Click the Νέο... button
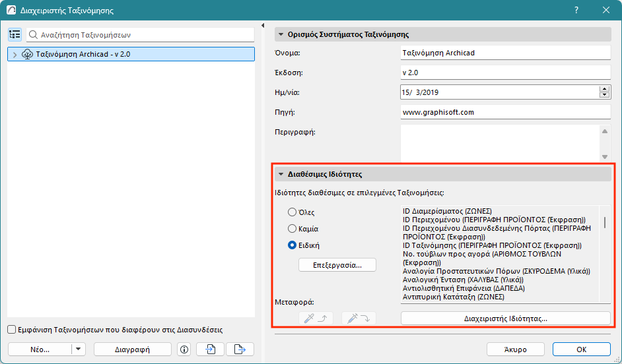 (x=40, y=349)
